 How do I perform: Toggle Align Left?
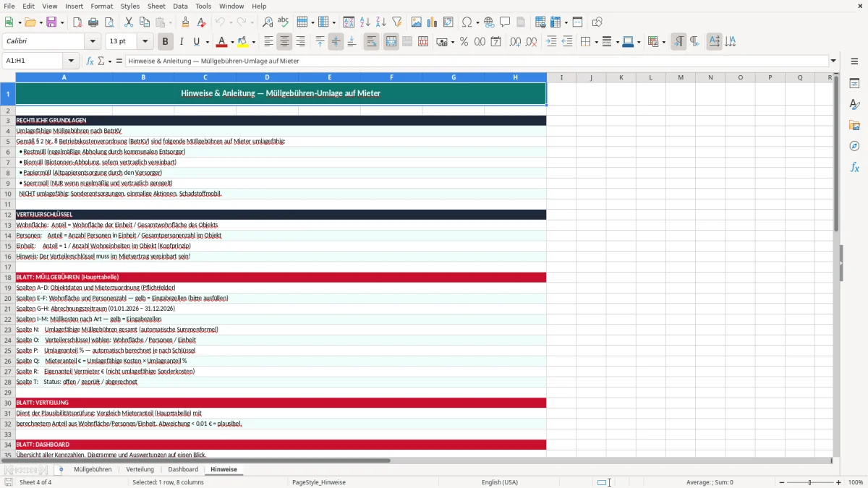tap(268, 42)
